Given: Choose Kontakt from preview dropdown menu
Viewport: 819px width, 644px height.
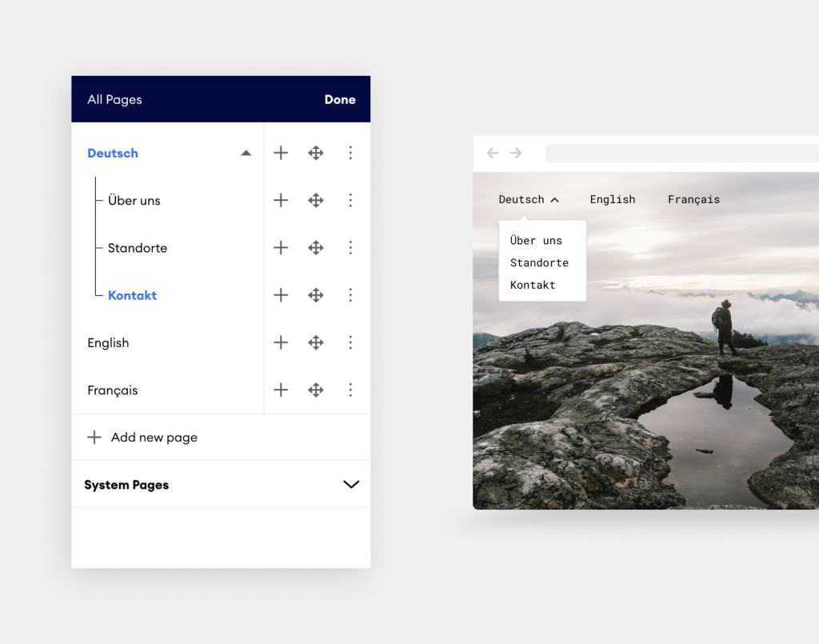Looking at the screenshot, I should pos(533,285).
